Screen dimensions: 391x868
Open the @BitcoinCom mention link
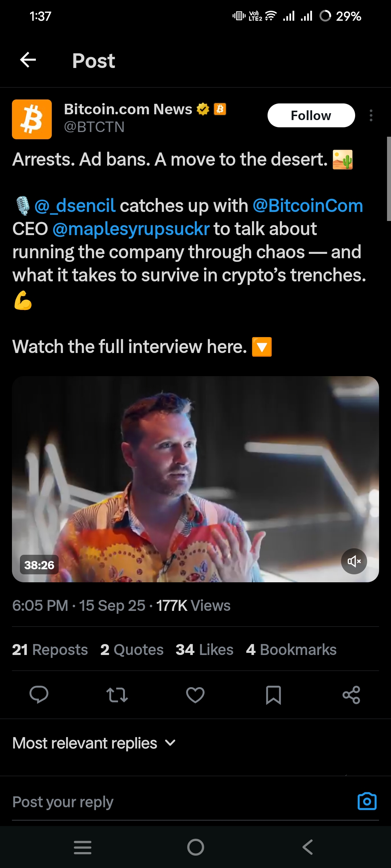pyautogui.click(x=308, y=206)
